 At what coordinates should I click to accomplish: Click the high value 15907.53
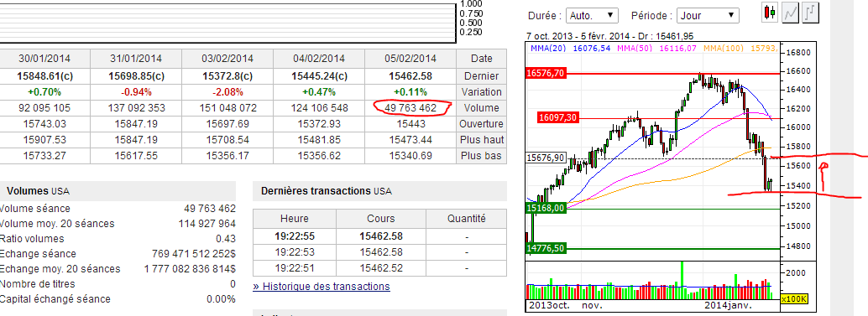pyautogui.click(x=44, y=140)
